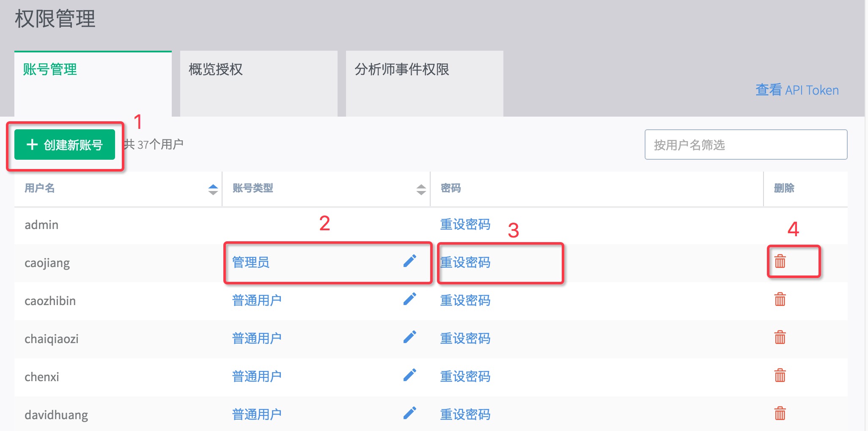The height and width of the screenshot is (431, 868).
Task: Open the 查看 API Token link
Action: tap(797, 90)
